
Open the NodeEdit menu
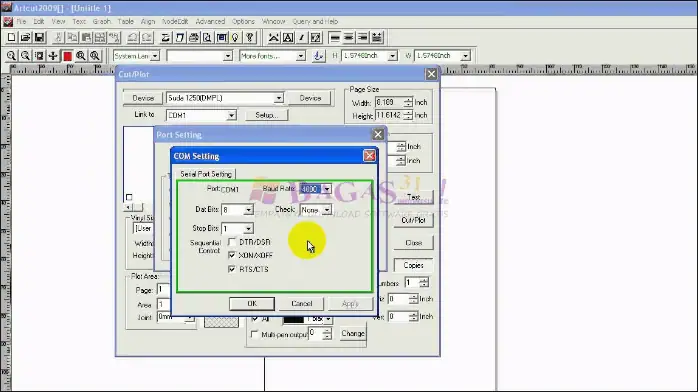[x=175, y=21]
